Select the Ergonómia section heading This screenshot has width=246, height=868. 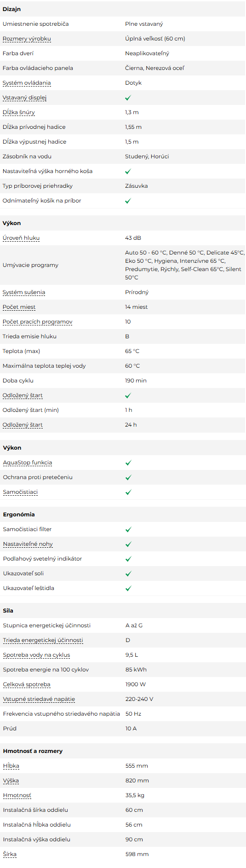click(19, 515)
